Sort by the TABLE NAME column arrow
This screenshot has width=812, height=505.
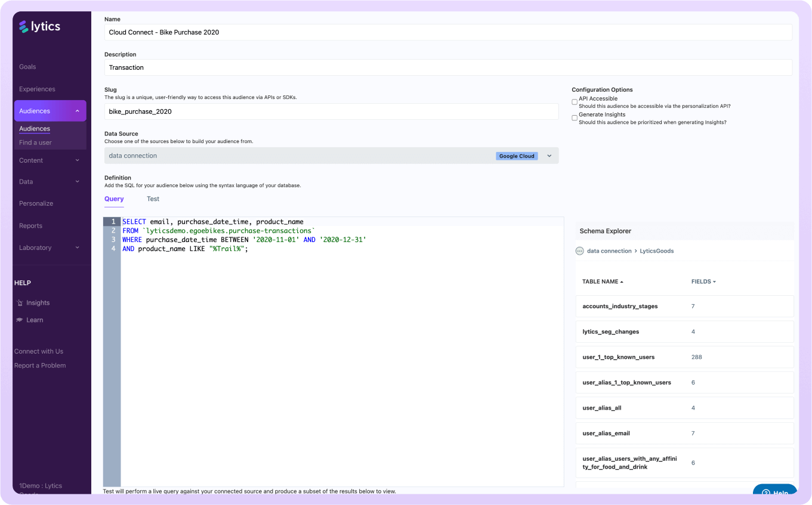(622, 282)
